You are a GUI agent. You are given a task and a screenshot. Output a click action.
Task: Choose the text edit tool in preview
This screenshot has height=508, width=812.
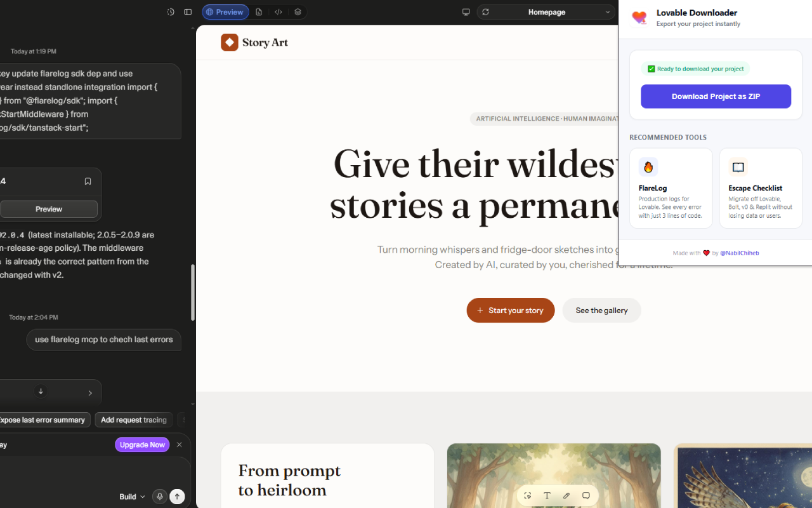pos(547,496)
